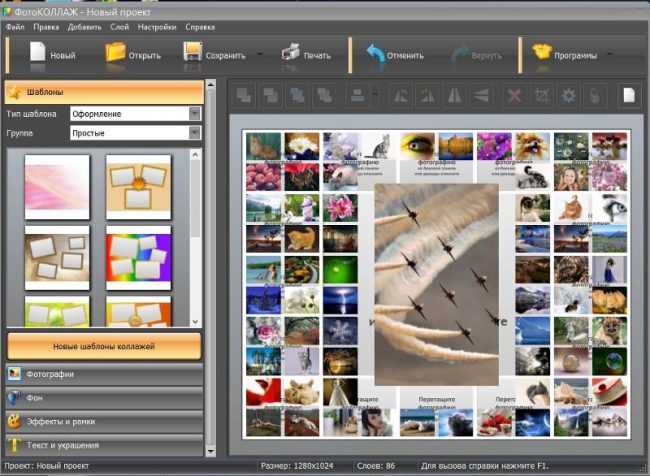Open the Тип шаблона dropdown

[136, 114]
